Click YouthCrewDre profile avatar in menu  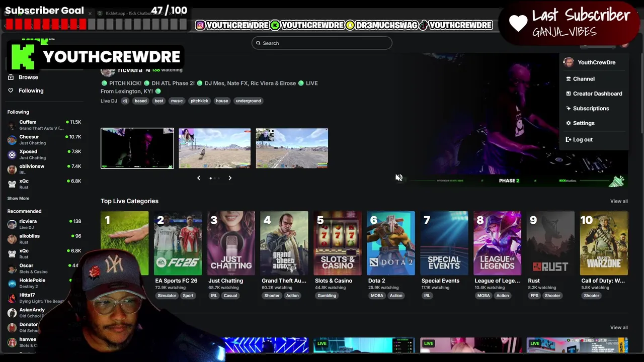click(569, 62)
